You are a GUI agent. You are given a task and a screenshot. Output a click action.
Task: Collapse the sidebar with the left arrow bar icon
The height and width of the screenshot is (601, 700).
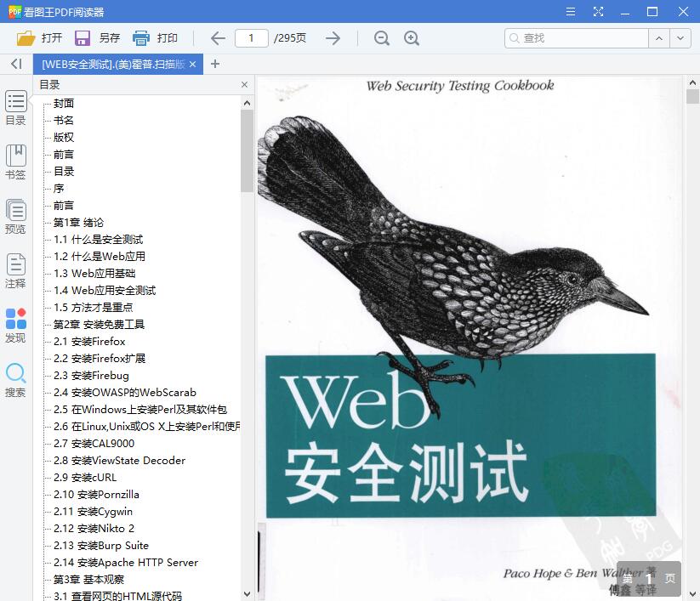(x=16, y=64)
